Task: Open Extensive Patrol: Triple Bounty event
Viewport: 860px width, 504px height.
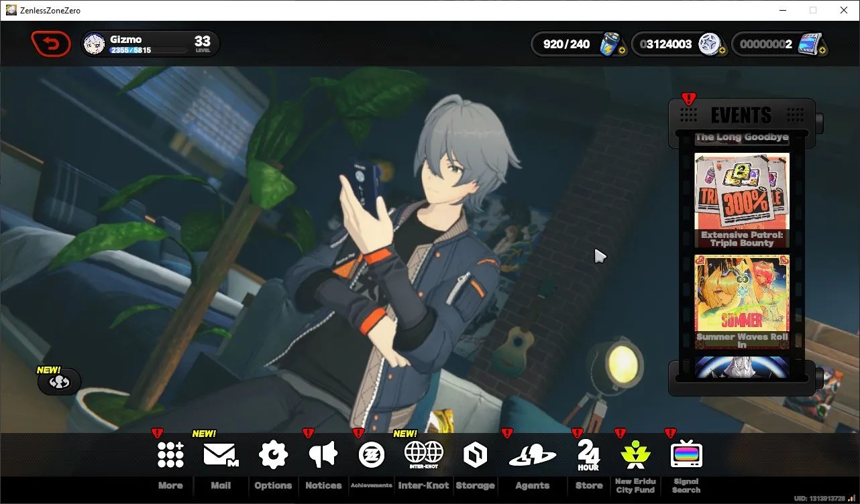Action: [742, 200]
